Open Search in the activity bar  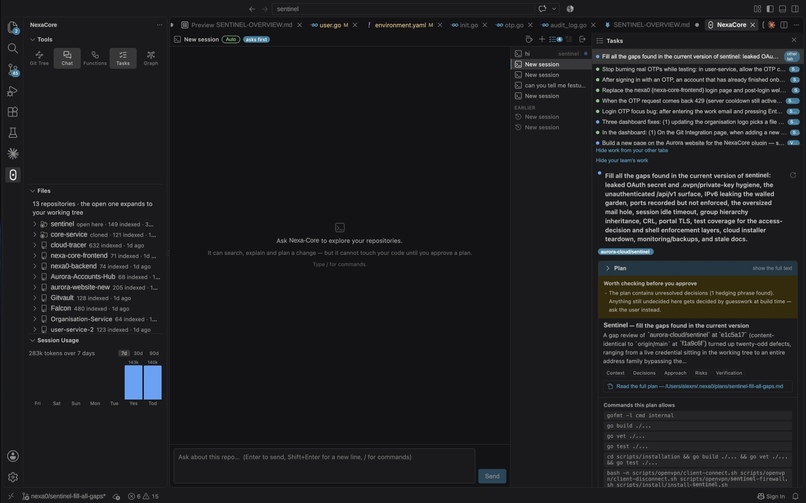coord(13,48)
